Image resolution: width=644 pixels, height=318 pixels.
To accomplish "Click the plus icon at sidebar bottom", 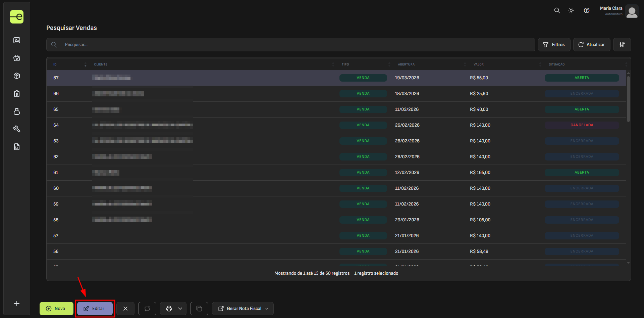I will 17,304.
